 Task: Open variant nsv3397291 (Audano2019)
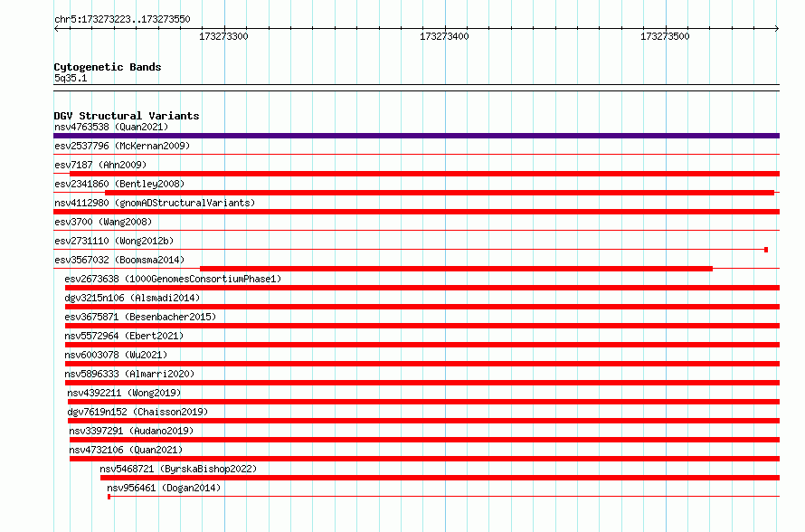131,431
